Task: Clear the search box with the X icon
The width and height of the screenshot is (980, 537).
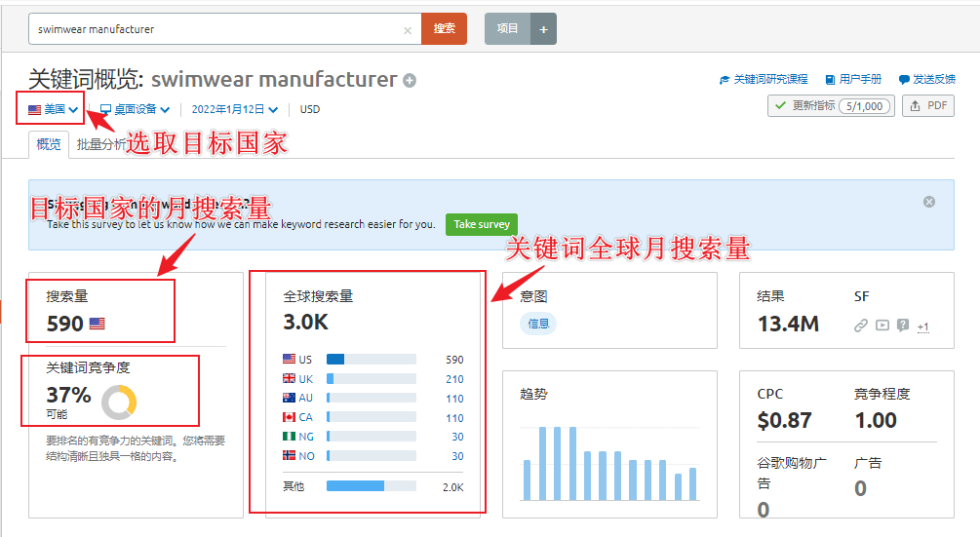Action: pos(408,29)
